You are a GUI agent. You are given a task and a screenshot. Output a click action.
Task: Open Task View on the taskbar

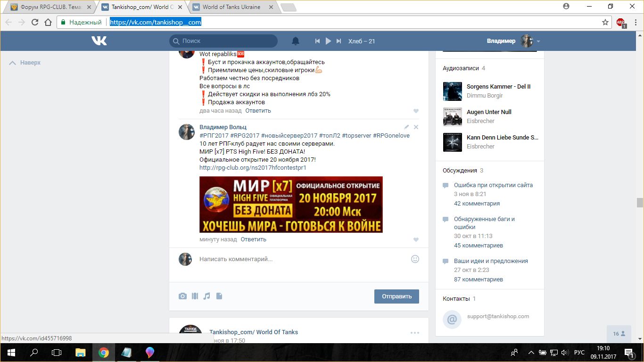pyautogui.click(x=57, y=353)
